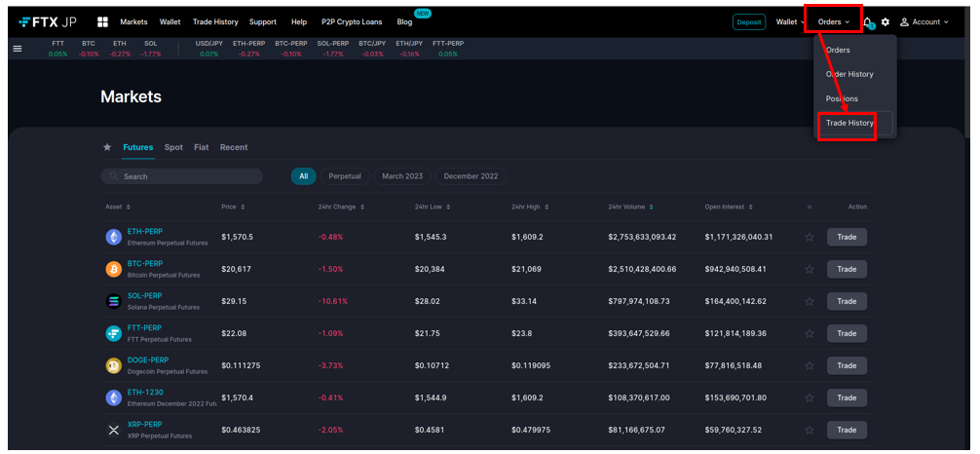Screen dimensions: 980x454
Task: Click Trade button for ETH-PERP
Action: 847,237
